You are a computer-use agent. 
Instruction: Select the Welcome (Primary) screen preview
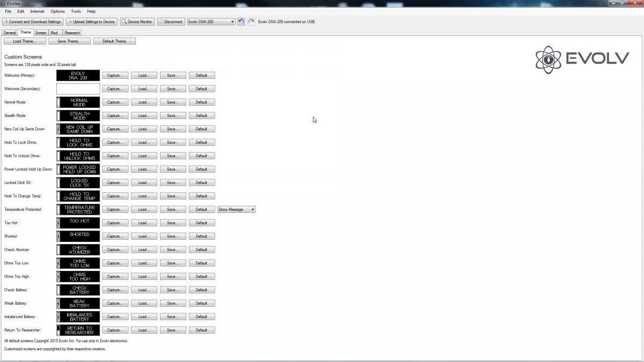[x=78, y=76]
